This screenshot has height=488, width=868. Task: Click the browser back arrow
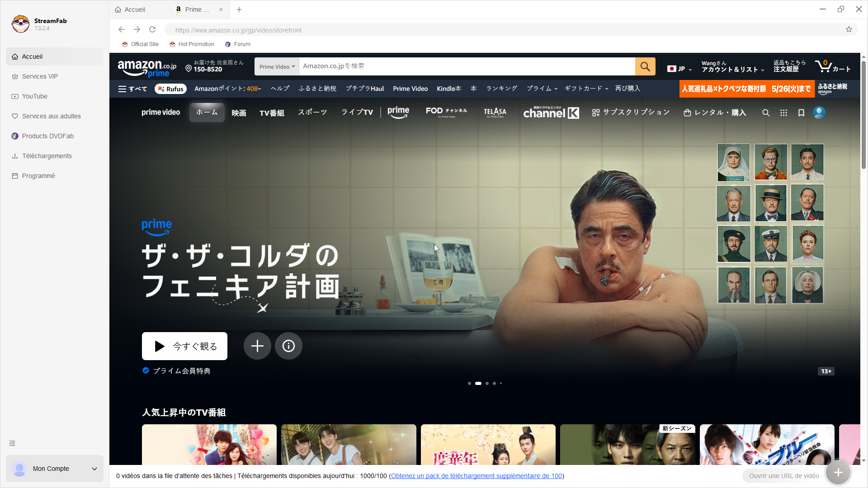pyautogui.click(x=122, y=30)
